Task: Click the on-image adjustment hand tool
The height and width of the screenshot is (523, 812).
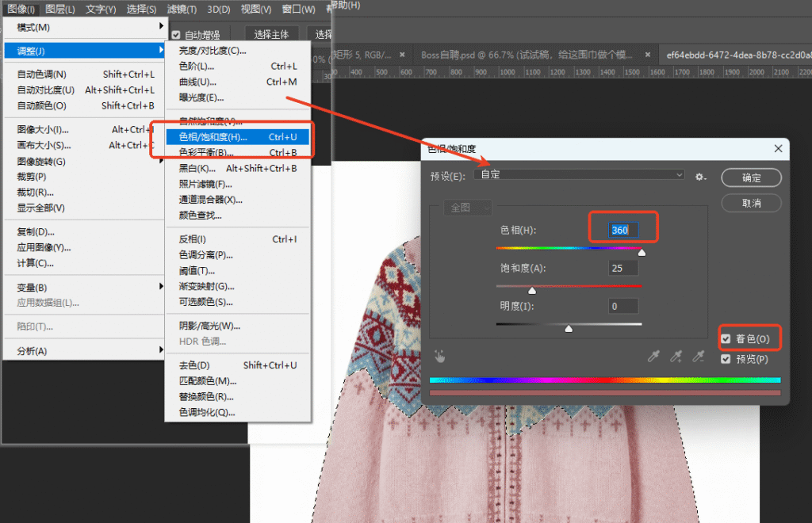Action: (440, 357)
